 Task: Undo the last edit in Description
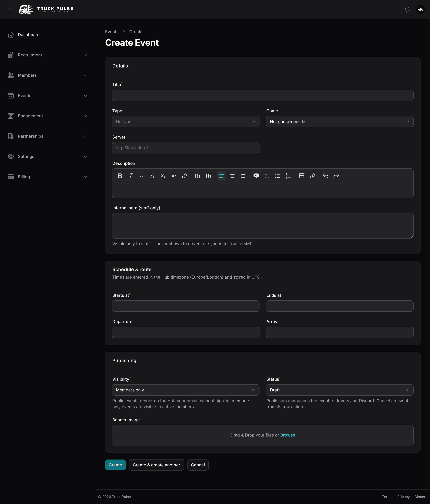click(325, 176)
